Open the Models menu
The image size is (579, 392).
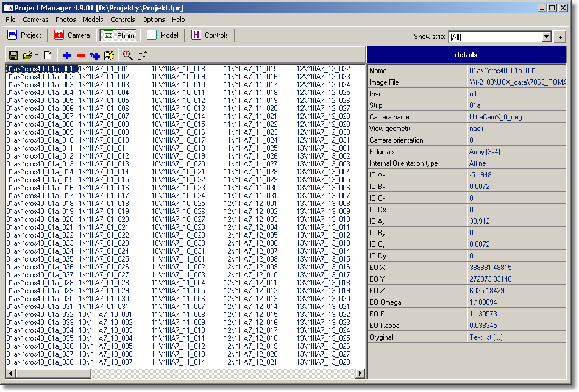(x=93, y=20)
